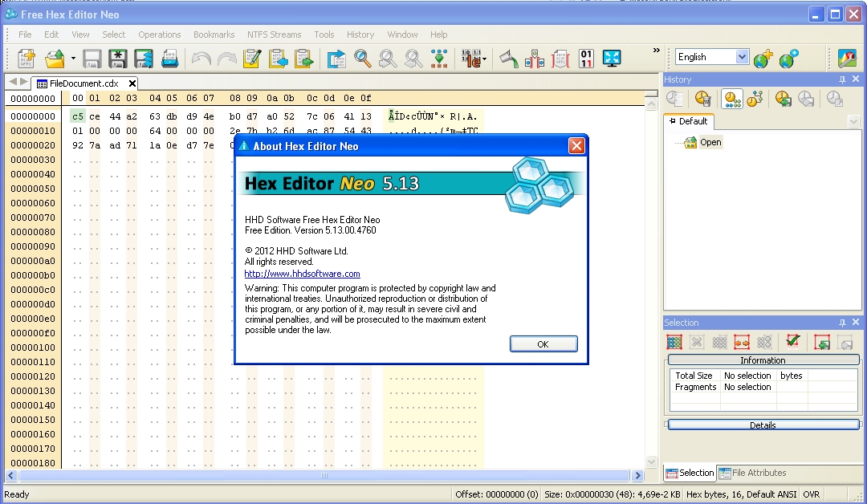Click the Find Next magnifier icon
This screenshot has height=504, width=867.
point(413,58)
